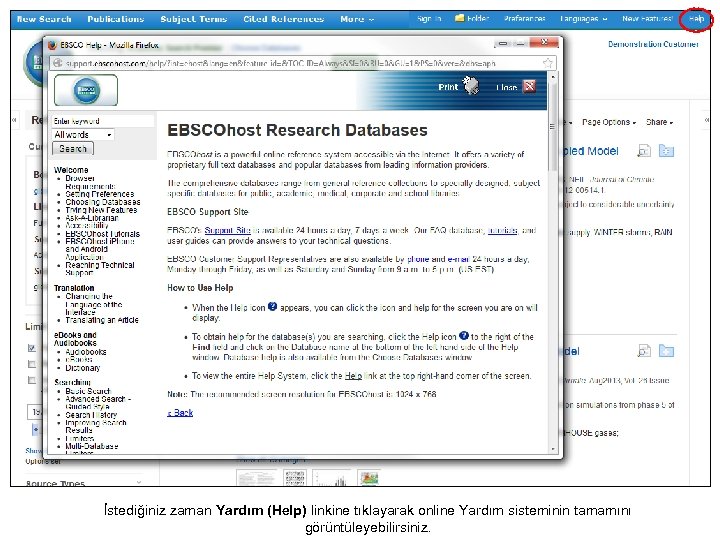Open Translating an Article help topic
The width and height of the screenshot is (720, 540).
point(102,320)
